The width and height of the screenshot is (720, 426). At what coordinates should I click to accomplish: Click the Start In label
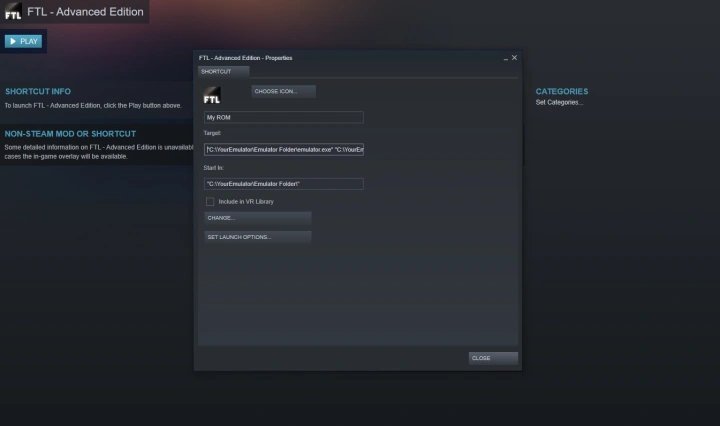[214, 168]
